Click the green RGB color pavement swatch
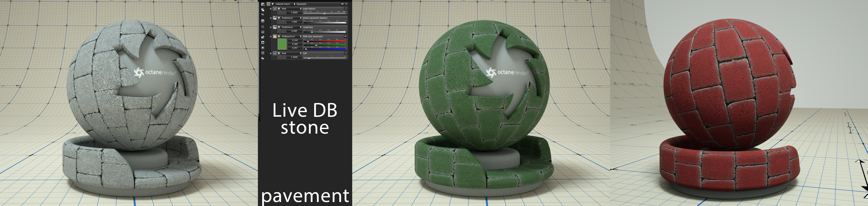The height and width of the screenshot is (206, 868). [282, 44]
